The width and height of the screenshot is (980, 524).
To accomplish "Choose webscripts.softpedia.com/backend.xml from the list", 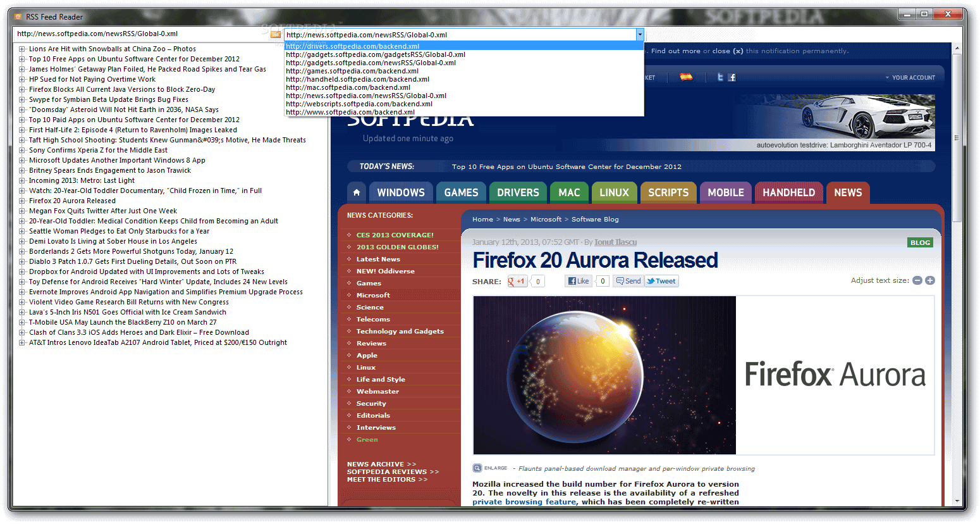I will pos(464,104).
